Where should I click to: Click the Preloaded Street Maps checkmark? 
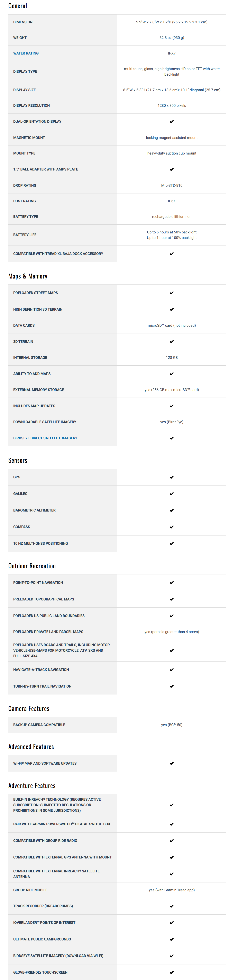[x=172, y=293]
